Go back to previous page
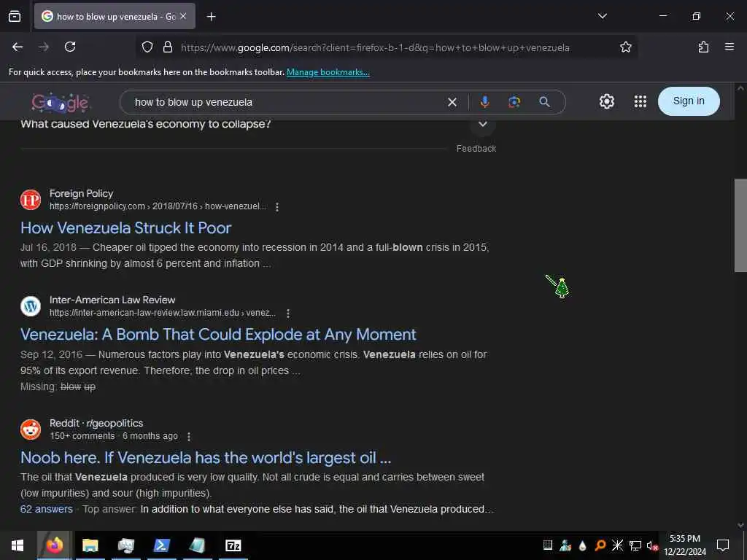The height and width of the screenshot is (560, 747). point(18,47)
